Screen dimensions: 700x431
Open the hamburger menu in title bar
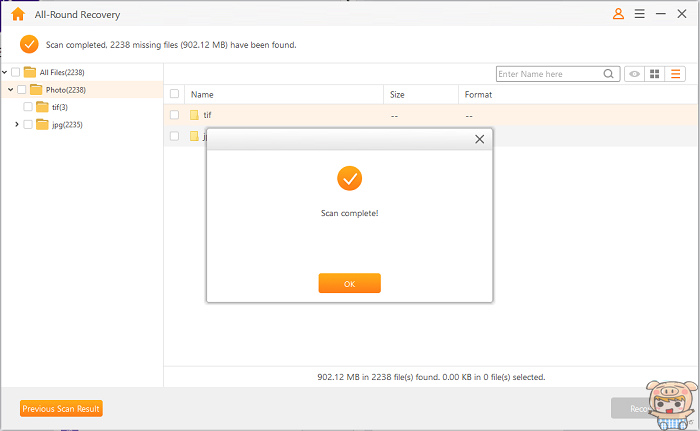(x=638, y=14)
